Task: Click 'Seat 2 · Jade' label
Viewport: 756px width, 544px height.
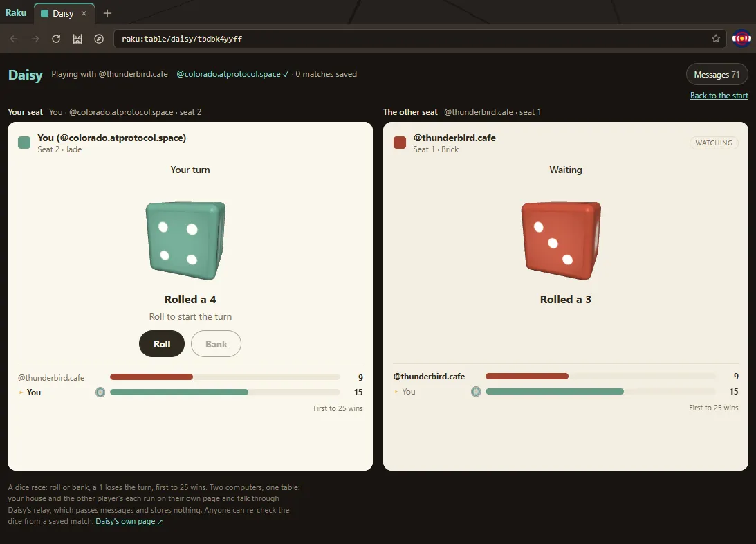Action: pyautogui.click(x=59, y=149)
